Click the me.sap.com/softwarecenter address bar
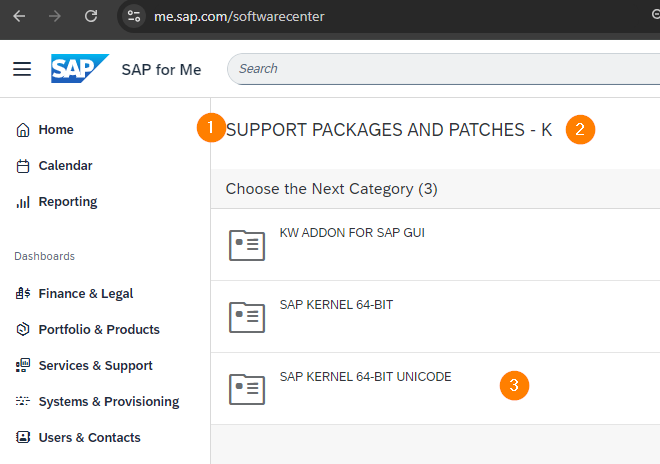The image size is (660, 464). [239, 16]
